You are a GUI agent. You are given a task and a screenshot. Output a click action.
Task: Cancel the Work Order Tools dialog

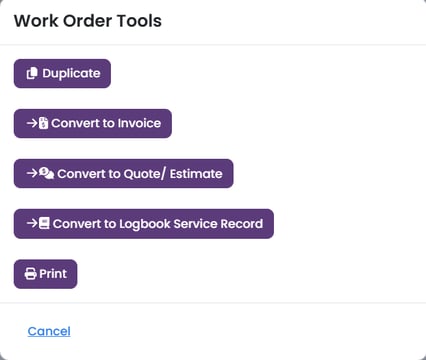pos(49,331)
